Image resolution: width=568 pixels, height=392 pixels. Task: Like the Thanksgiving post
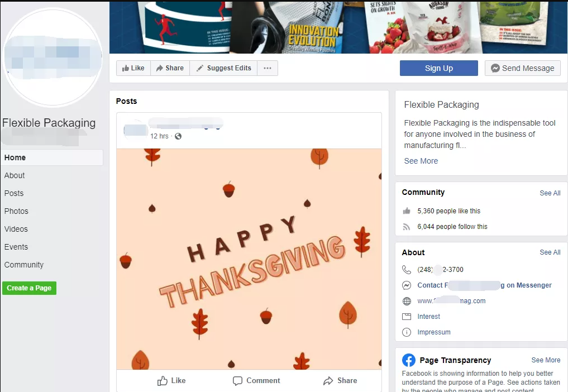coord(171,380)
